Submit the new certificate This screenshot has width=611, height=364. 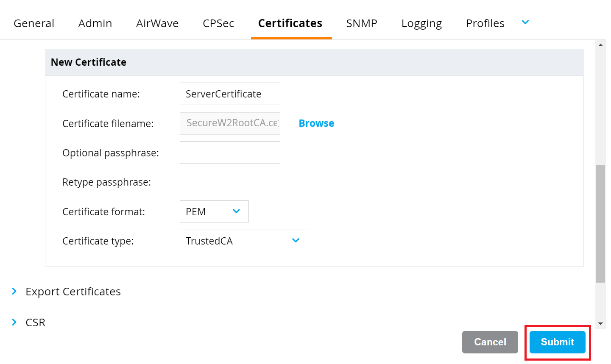557,342
